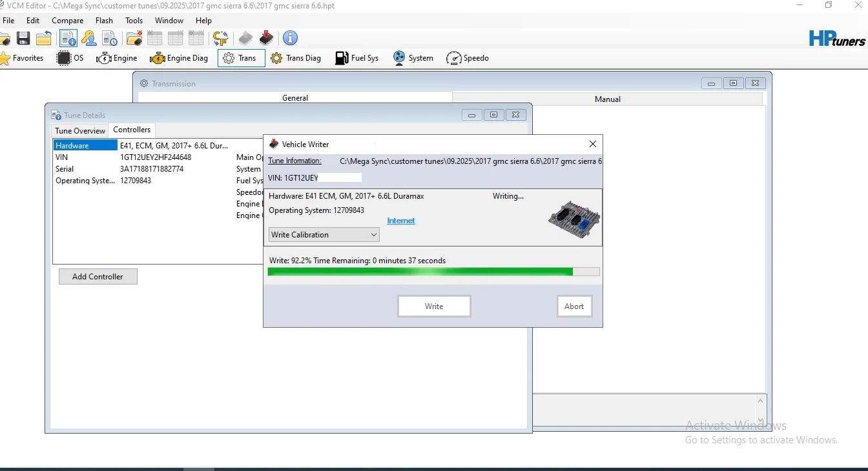Click the Internet link

(401, 221)
